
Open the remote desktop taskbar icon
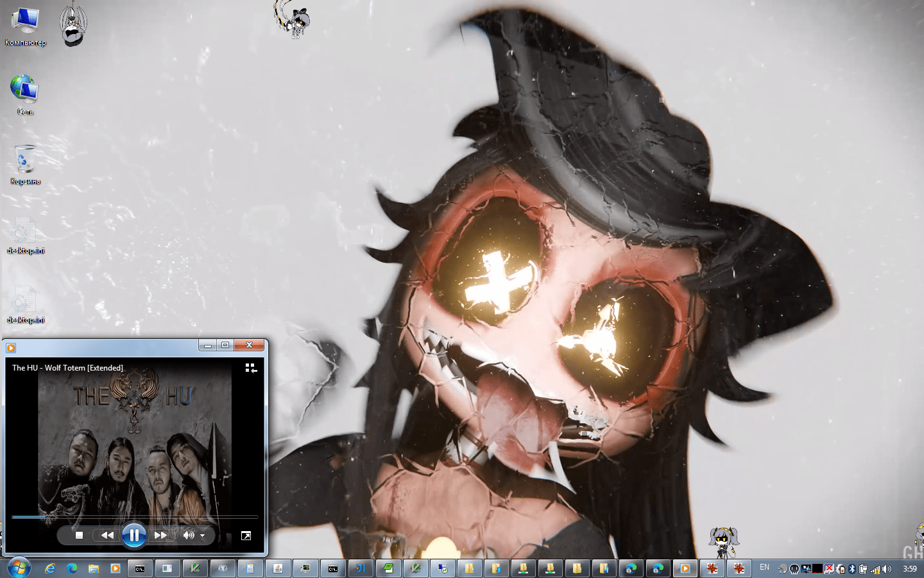pyautogui.click(x=443, y=568)
